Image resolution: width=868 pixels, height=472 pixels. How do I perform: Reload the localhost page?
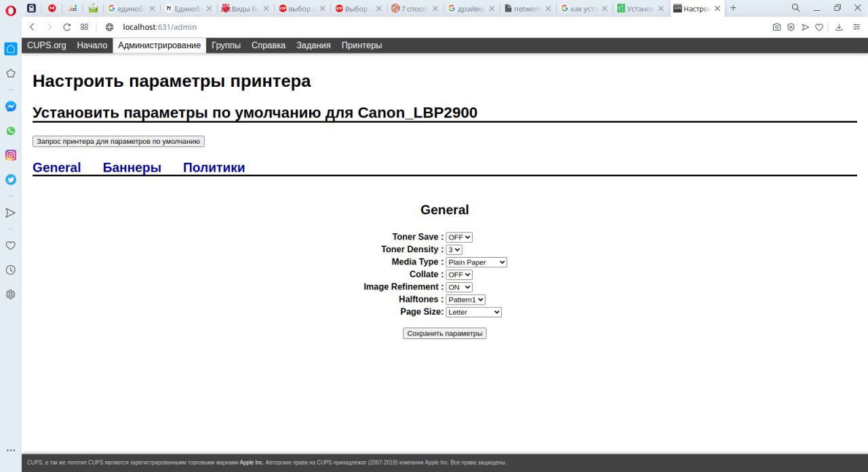tap(66, 27)
